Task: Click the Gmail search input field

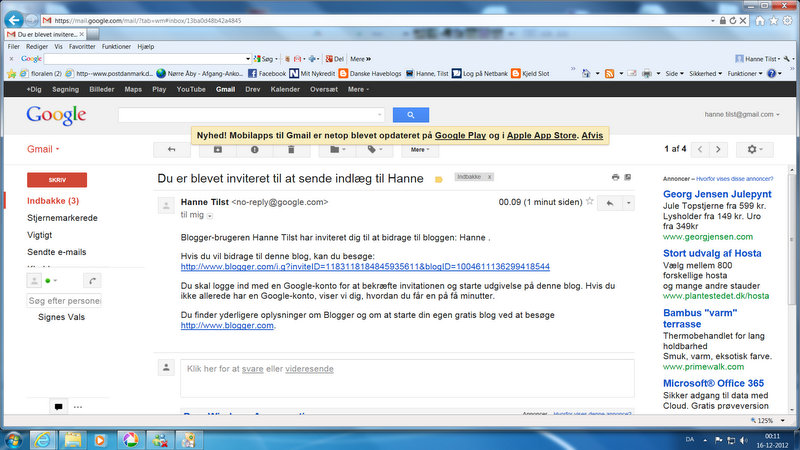Action: tap(251, 115)
